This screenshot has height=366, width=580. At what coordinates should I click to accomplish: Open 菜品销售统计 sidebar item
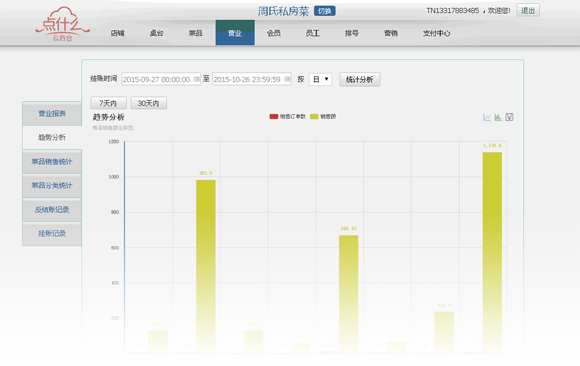[52, 162]
